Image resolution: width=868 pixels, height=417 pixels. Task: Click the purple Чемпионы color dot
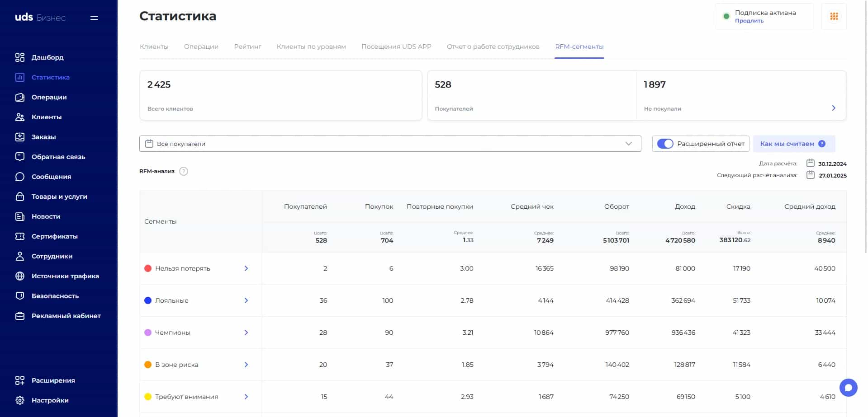pos(148,333)
